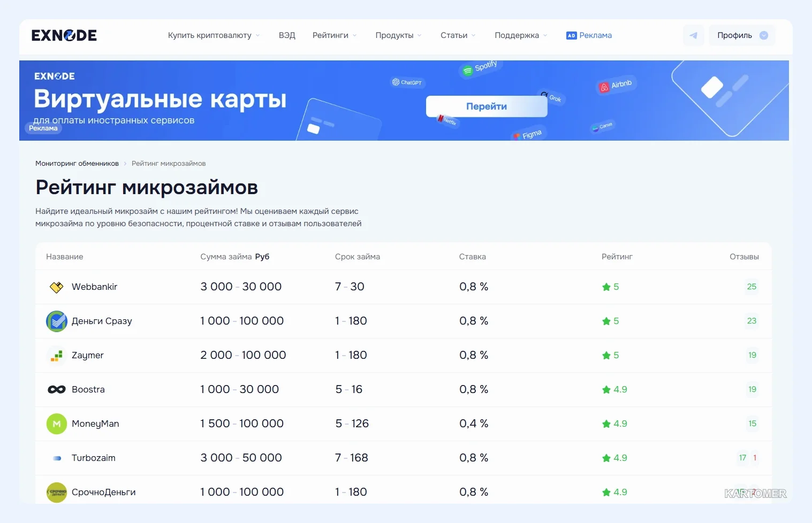Image resolution: width=812 pixels, height=523 pixels.
Task: Open the Webbankir microloan link
Action: coord(94,287)
